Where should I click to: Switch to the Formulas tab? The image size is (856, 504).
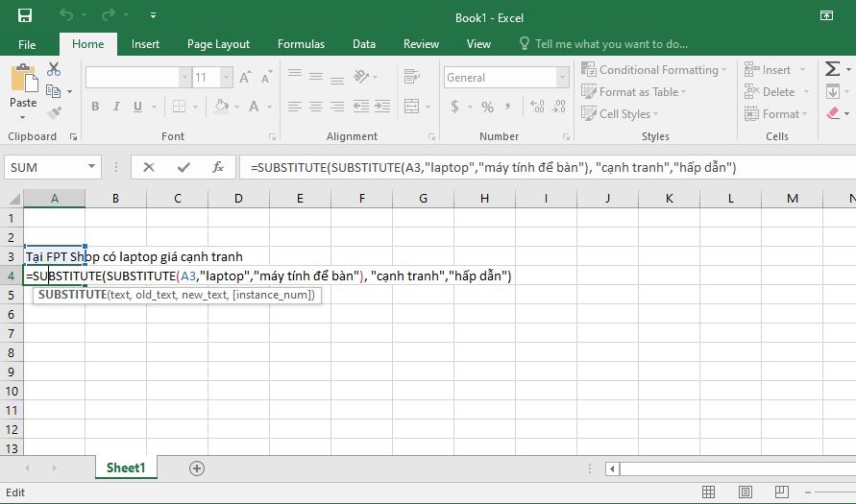[x=301, y=44]
